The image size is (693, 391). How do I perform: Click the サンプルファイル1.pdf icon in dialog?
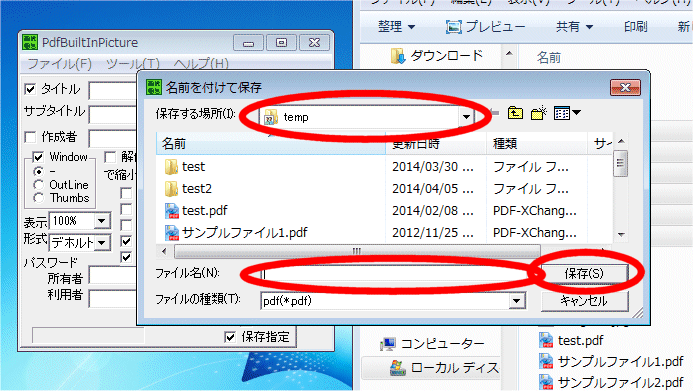click(x=171, y=233)
